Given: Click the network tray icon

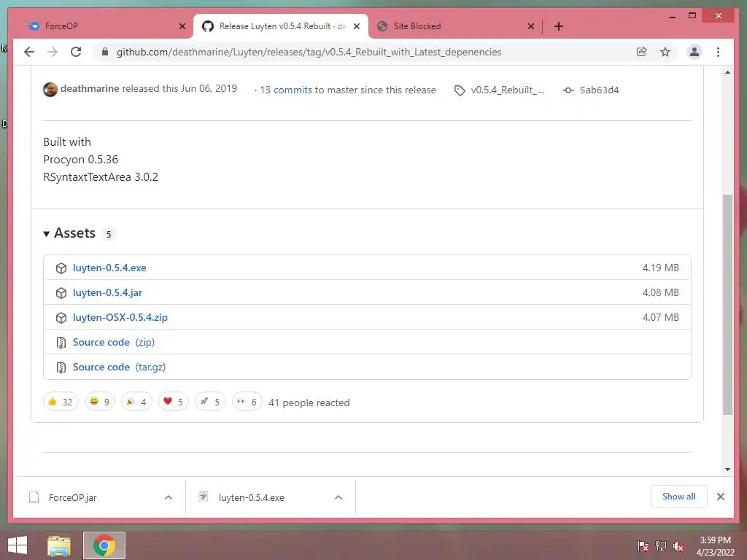Looking at the screenshot, I should (661, 545).
